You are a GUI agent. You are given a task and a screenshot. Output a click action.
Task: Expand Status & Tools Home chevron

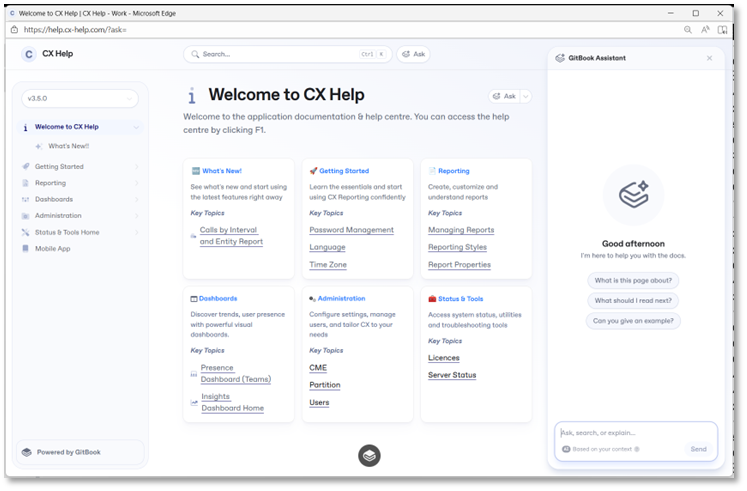click(136, 232)
